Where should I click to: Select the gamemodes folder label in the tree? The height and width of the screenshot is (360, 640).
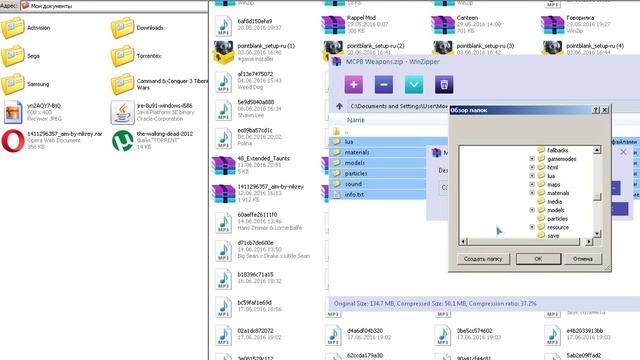pos(562,159)
